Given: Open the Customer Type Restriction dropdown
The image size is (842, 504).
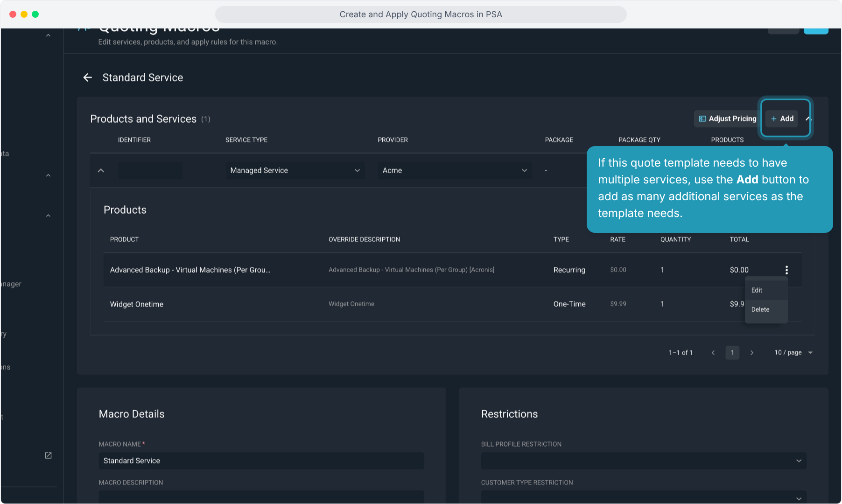Looking at the screenshot, I should (x=644, y=497).
